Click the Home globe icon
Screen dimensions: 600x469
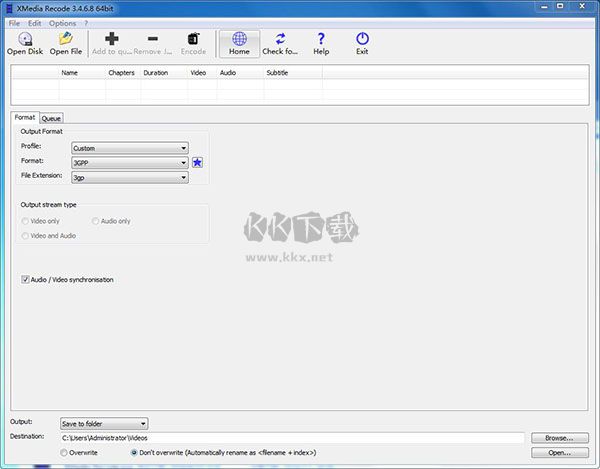(239, 39)
